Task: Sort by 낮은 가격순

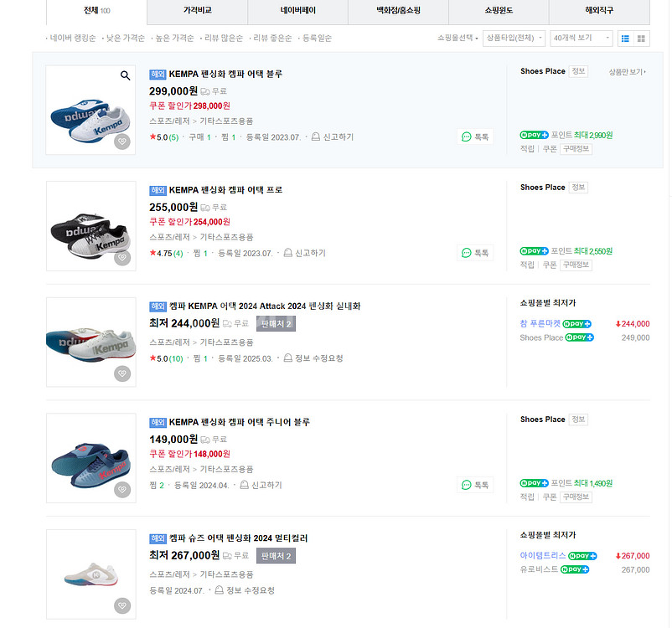Action: click(124, 39)
